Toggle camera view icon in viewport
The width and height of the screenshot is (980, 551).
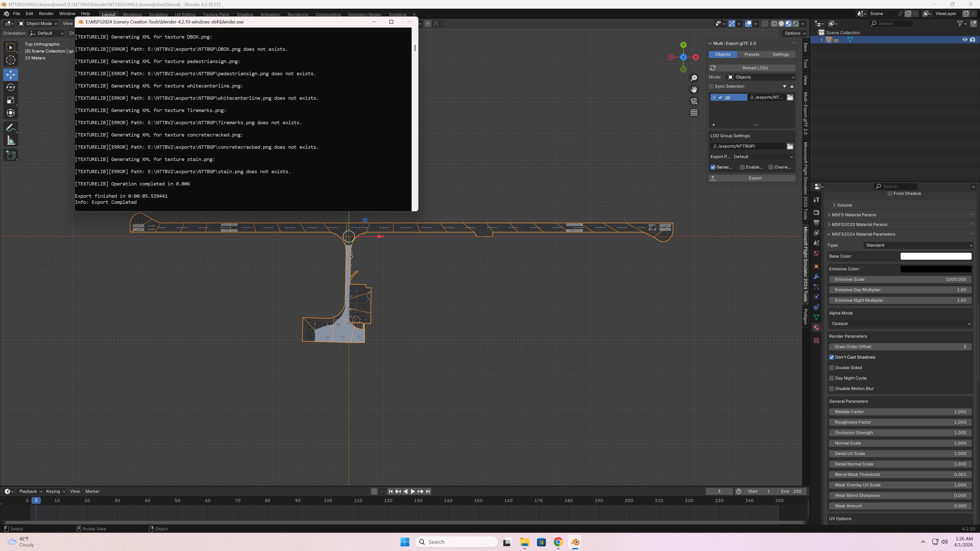pos(694,101)
